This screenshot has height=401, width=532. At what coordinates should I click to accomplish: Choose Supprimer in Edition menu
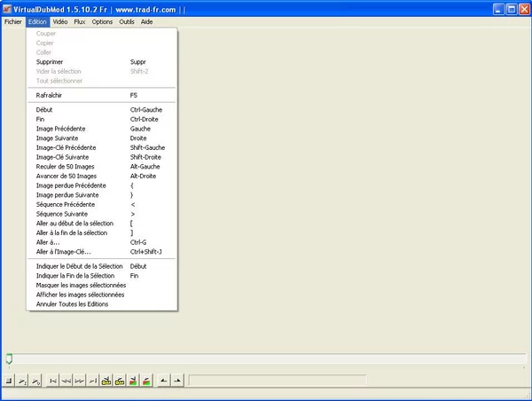pyautogui.click(x=102, y=62)
